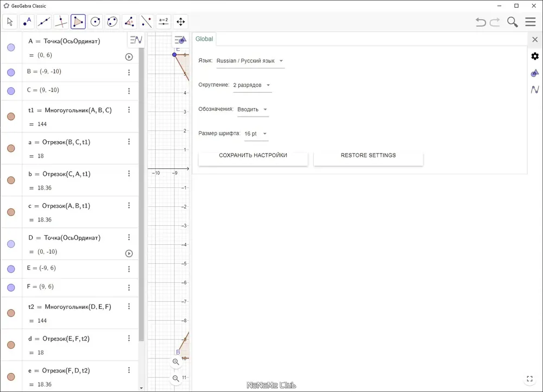This screenshot has height=392, width=543.
Task: Open graphics settings shapes icon in sidebar
Action: point(535,73)
